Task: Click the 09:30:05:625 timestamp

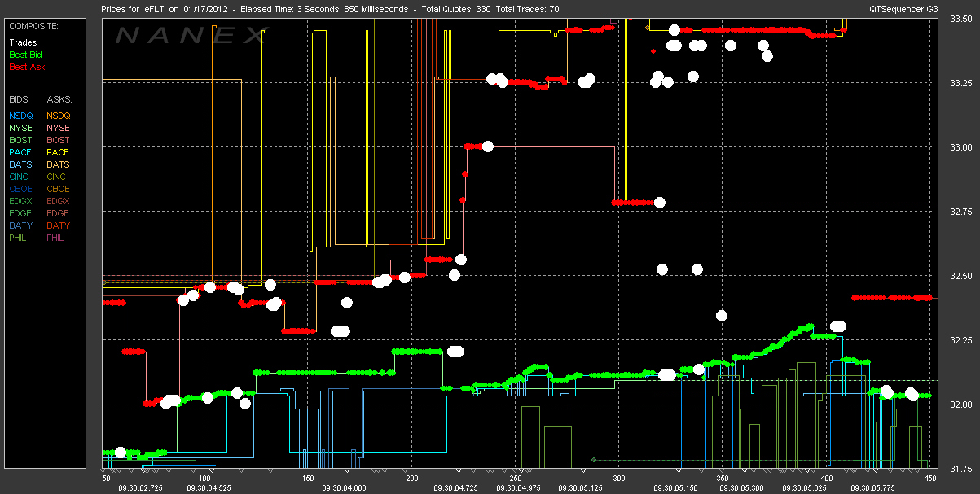Action: pyautogui.click(x=802, y=488)
